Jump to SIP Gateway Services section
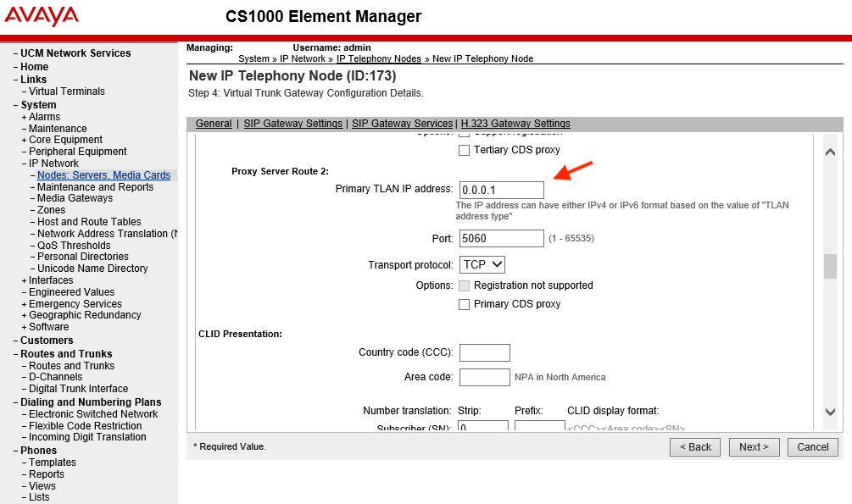Image resolution: width=852 pixels, height=504 pixels. [402, 124]
